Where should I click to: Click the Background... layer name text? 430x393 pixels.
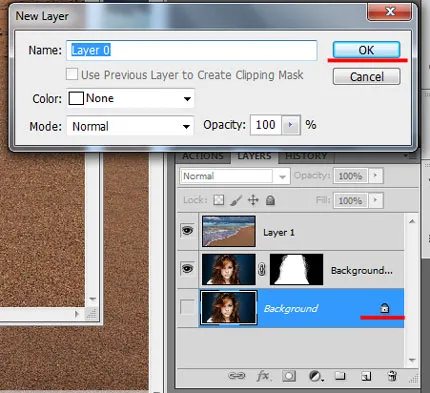point(362,270)
